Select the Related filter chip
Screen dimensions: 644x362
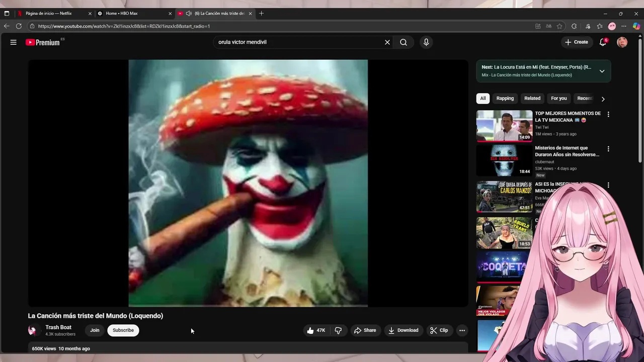point(532,99)
